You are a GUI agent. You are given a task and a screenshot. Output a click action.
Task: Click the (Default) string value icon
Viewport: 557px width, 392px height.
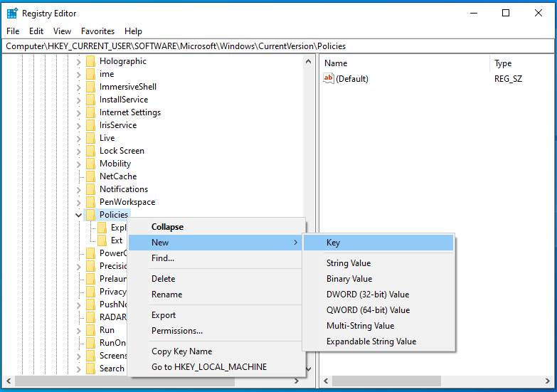point(329,78)
